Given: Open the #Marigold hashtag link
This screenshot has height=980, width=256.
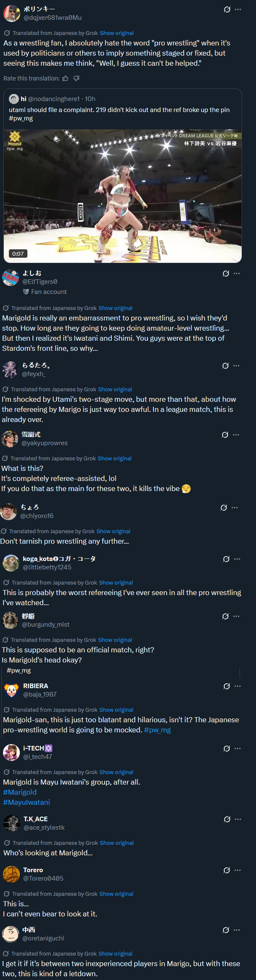Looking at the screenshot, I should coord(20,792).
